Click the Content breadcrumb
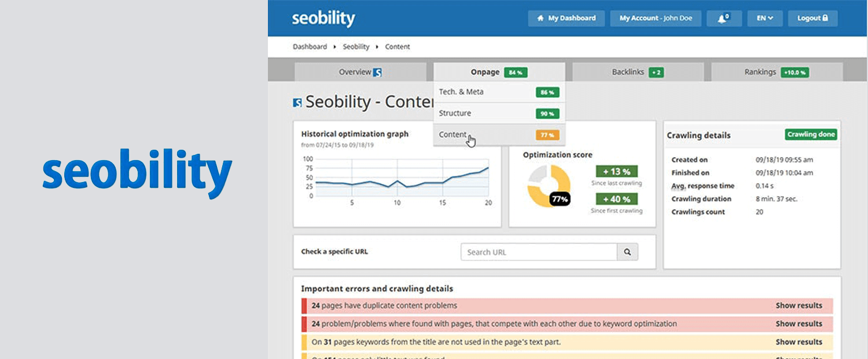868x359 pixels. coord(398,47)
